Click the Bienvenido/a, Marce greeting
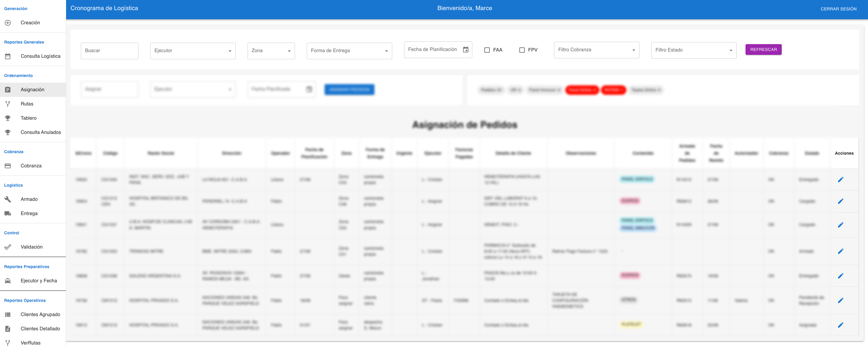Image resolution: width=868 pixels, height=346 pixels. pos(464,8)
